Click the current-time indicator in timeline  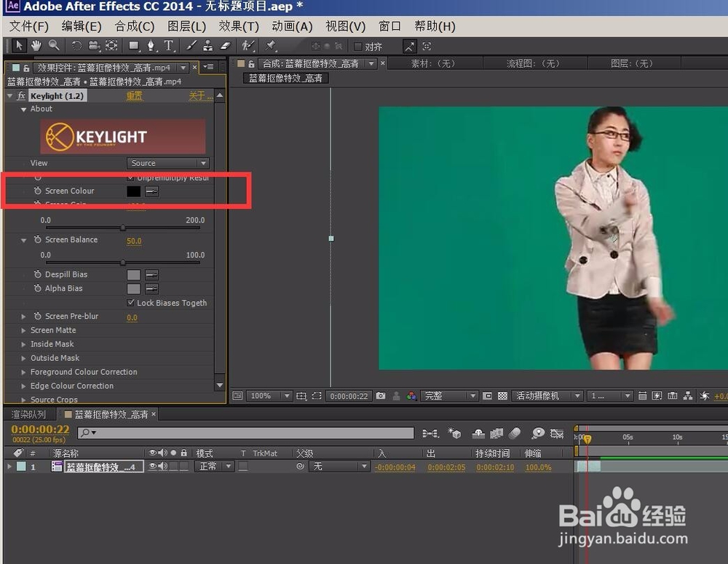tap(587, 439)
